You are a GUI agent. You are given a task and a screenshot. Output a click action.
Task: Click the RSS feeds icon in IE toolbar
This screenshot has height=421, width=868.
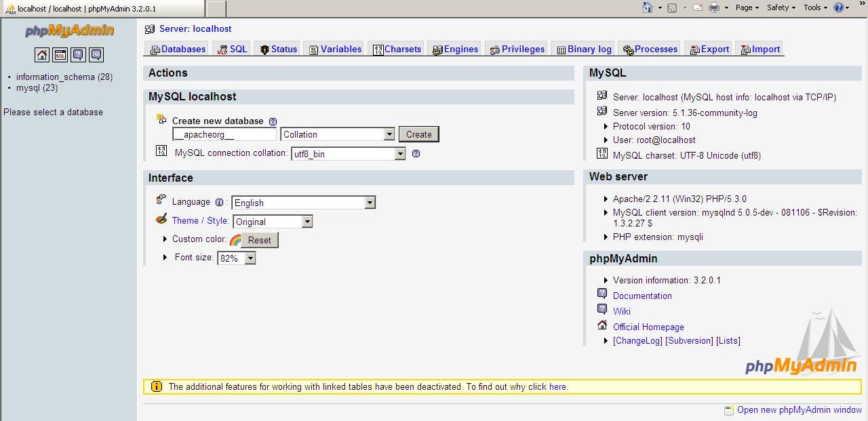pos(672,7)
